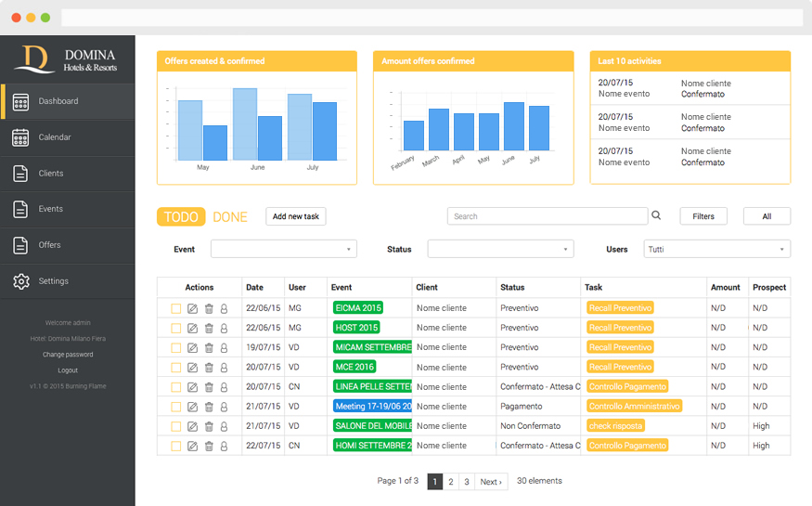
Task: Click the Calendar icon in sidebar
Action: 20,137
